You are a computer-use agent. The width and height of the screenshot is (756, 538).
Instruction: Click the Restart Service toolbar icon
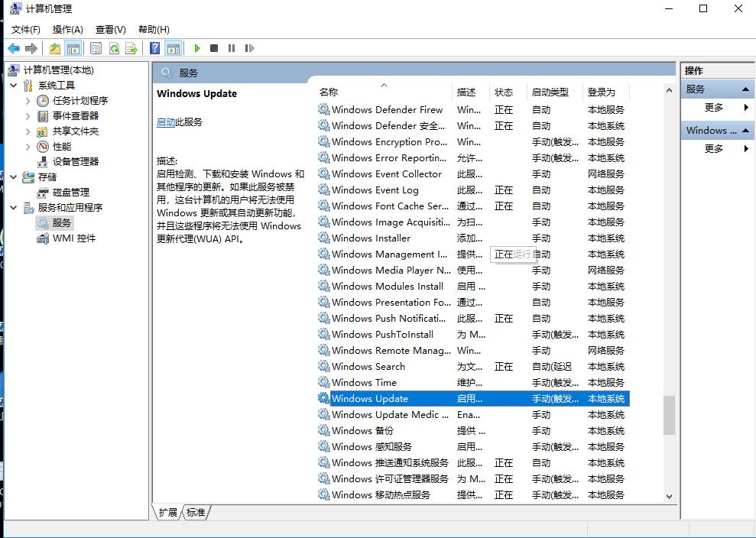(249, 48)
